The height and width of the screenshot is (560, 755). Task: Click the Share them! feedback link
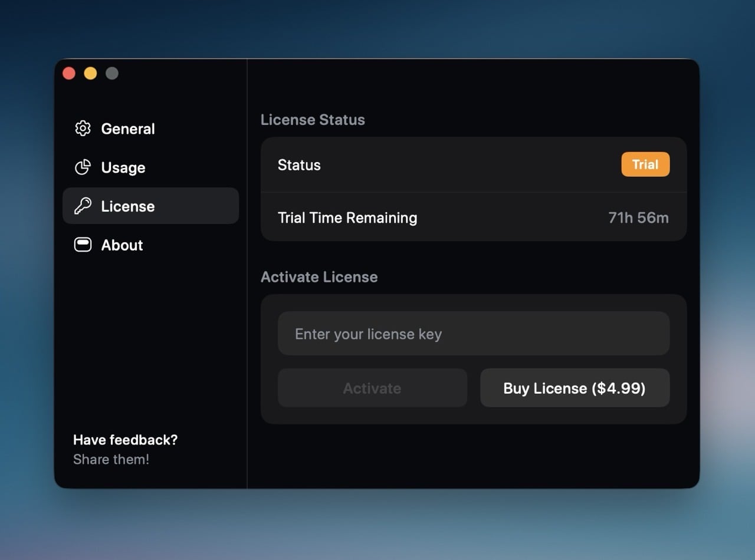click(111, 460)
